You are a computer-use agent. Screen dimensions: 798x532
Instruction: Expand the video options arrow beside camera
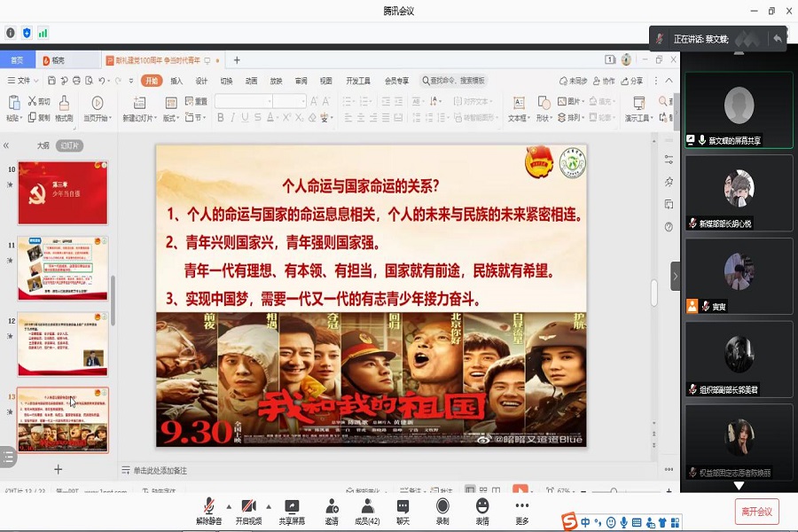(x=268, y=506)
